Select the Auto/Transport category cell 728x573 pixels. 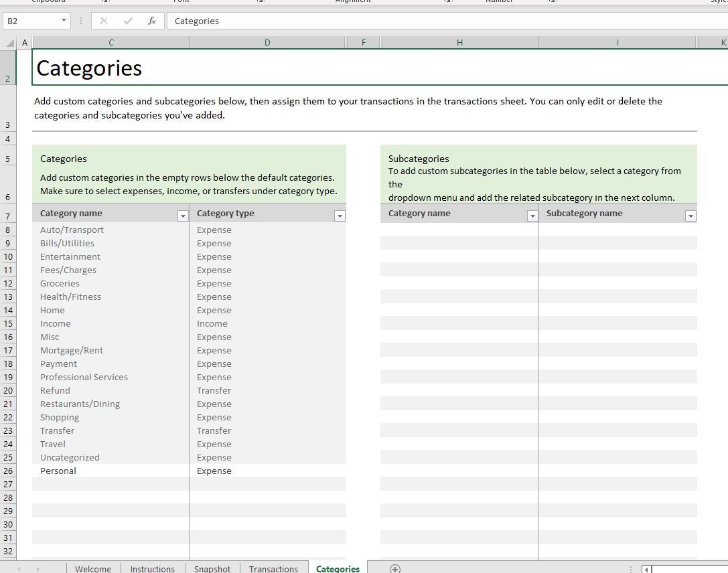[111, 230]
